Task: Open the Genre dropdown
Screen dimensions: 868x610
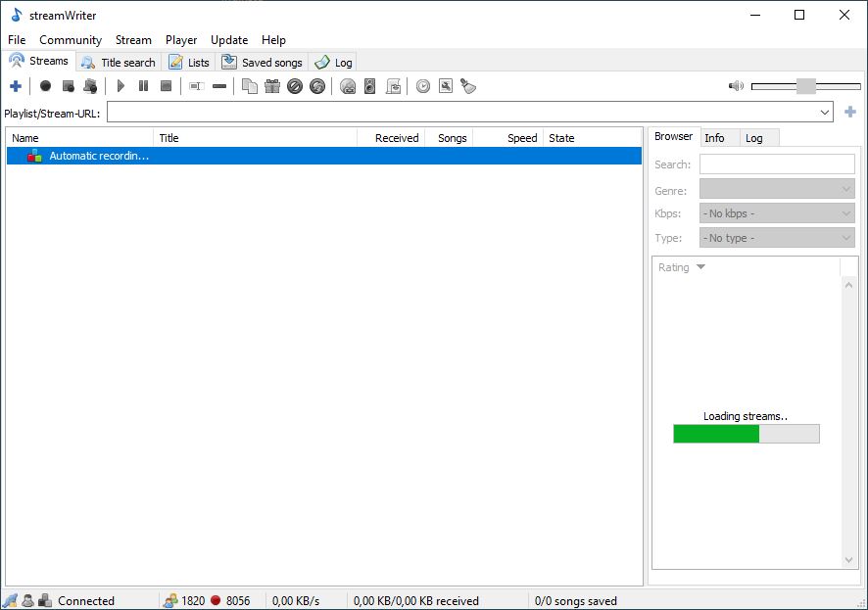Action: pyautogui.click(x=777, y=189)
